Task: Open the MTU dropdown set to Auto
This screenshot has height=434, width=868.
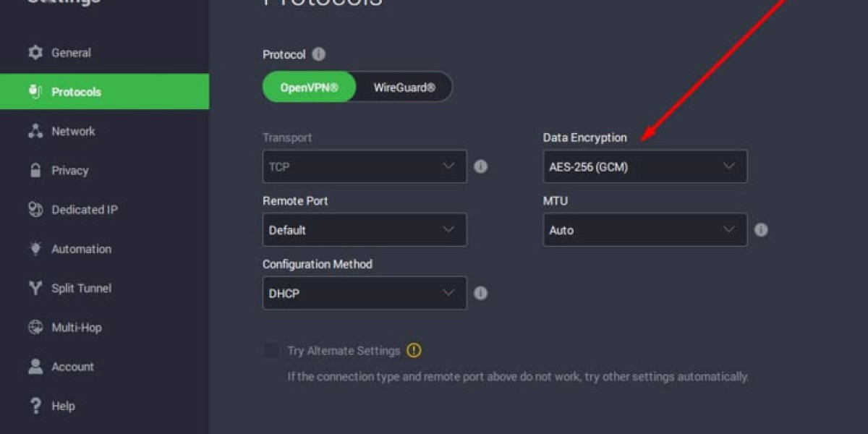Action: [x=644, y=229]
